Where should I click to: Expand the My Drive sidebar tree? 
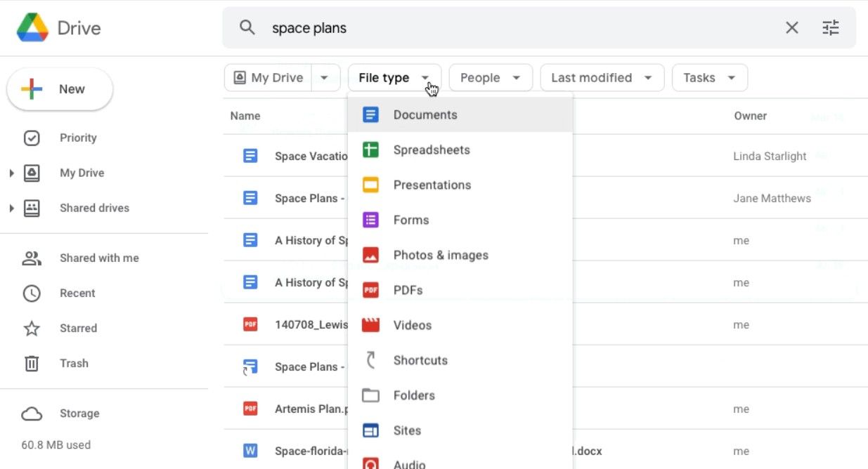pyautogui.click(x=11, y=173)
